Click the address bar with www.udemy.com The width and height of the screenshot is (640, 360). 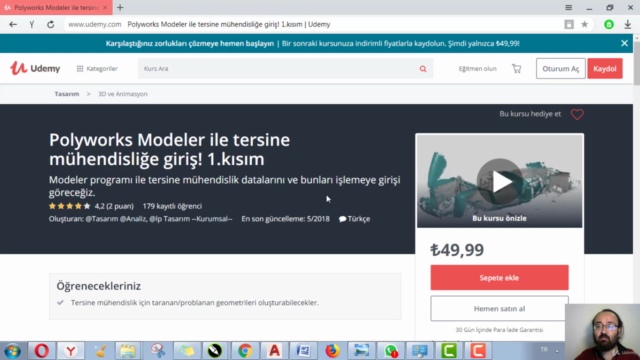[95, 24]
